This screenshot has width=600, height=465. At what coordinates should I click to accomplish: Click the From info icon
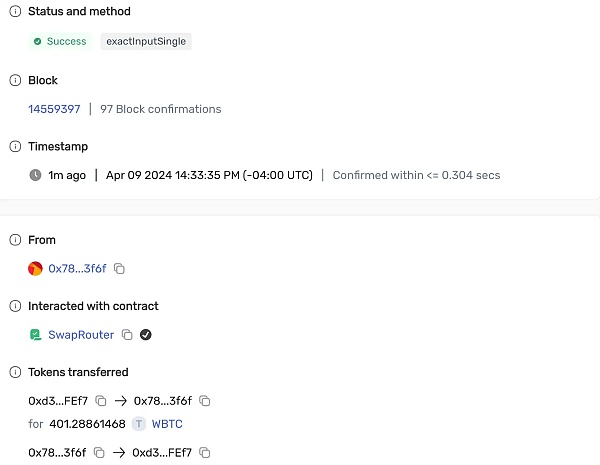[x=15, y=240]
